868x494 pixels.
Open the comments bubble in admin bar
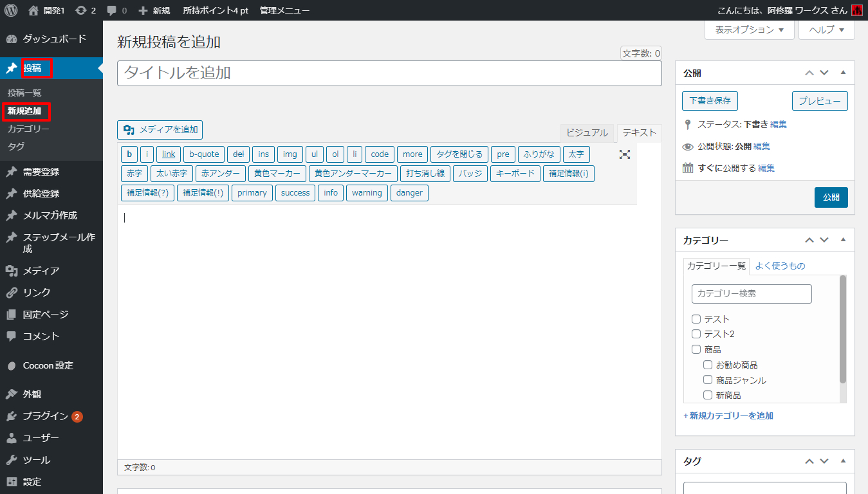coord(116,10)
